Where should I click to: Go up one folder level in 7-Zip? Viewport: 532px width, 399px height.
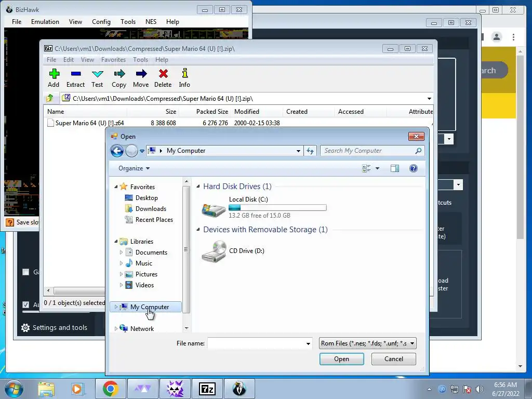[50, 98]
